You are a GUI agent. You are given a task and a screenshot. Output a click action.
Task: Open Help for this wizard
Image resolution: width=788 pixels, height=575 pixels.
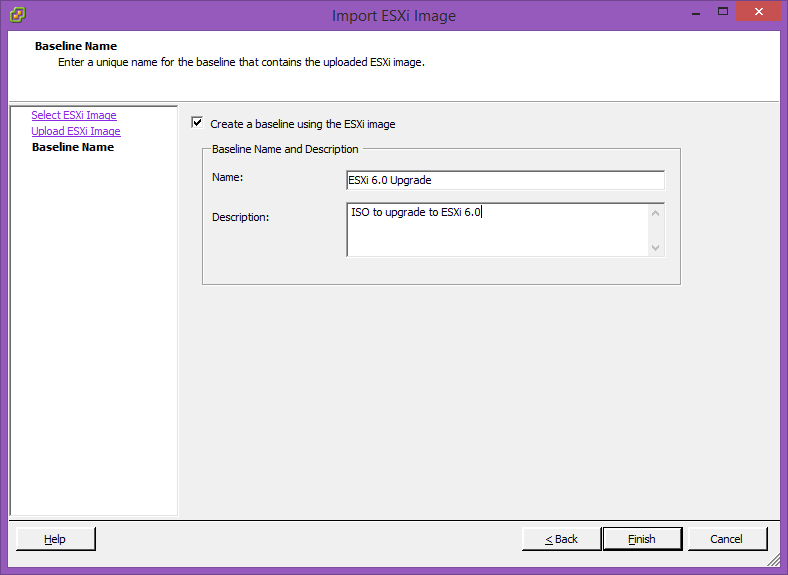pyautogui.click(x=55, y=539)
